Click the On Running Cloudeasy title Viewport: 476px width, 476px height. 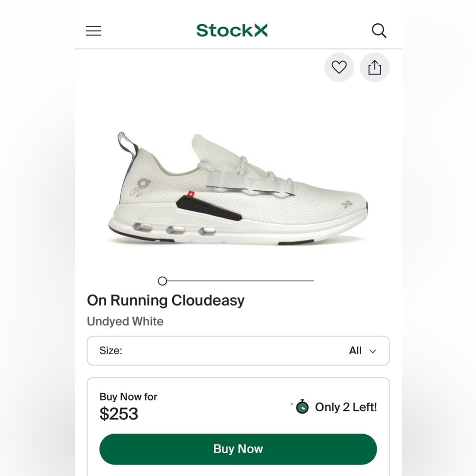165,300
